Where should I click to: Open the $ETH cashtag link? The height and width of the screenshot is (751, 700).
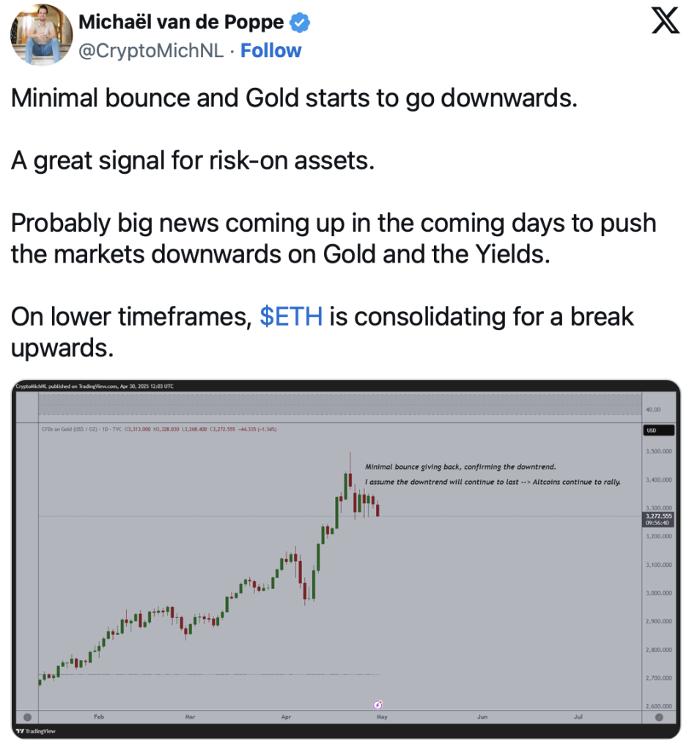click(x=291, y=317)
